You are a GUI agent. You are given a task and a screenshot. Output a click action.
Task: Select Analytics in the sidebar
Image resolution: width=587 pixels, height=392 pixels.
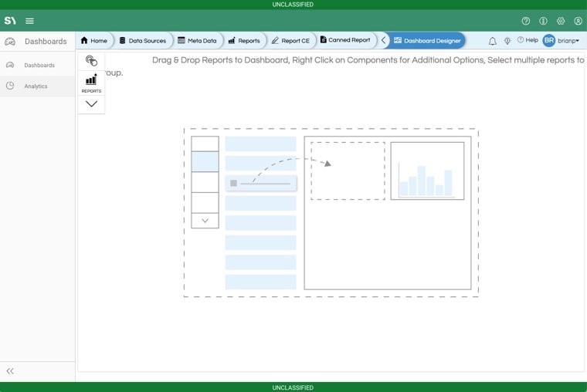click(36, 86)
